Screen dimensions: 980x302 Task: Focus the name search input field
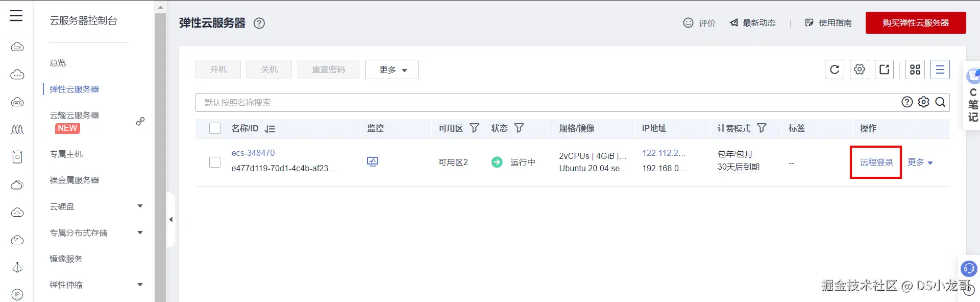click(546, 102)
